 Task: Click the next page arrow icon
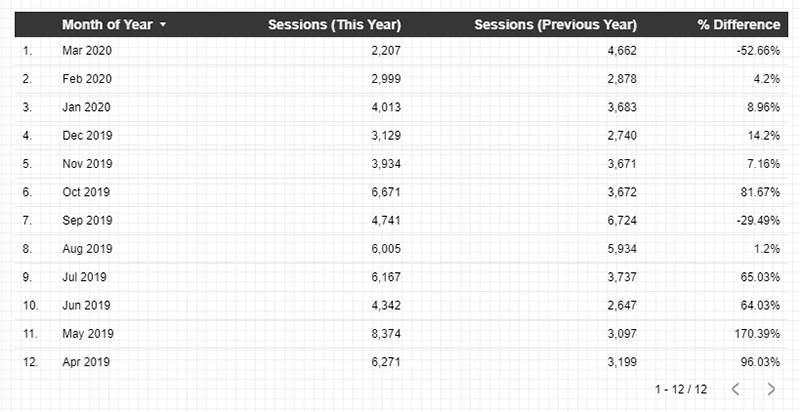tap(771, 389)
